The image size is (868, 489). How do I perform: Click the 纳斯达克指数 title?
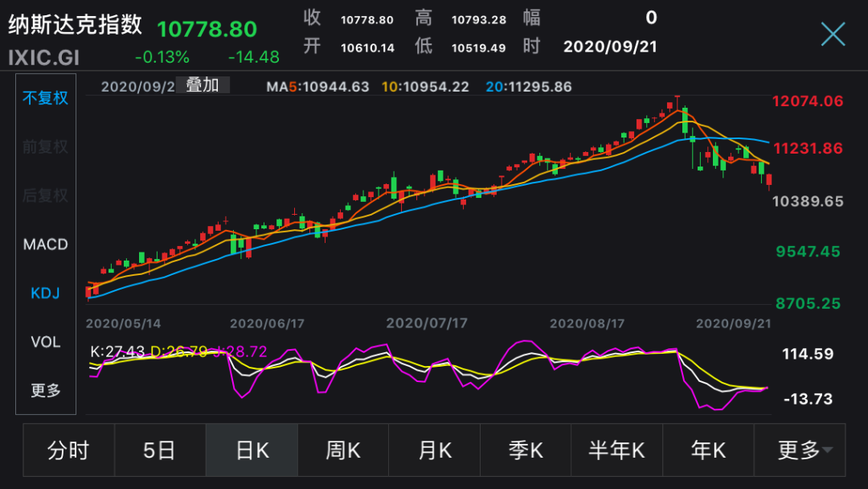coord(76,25)
